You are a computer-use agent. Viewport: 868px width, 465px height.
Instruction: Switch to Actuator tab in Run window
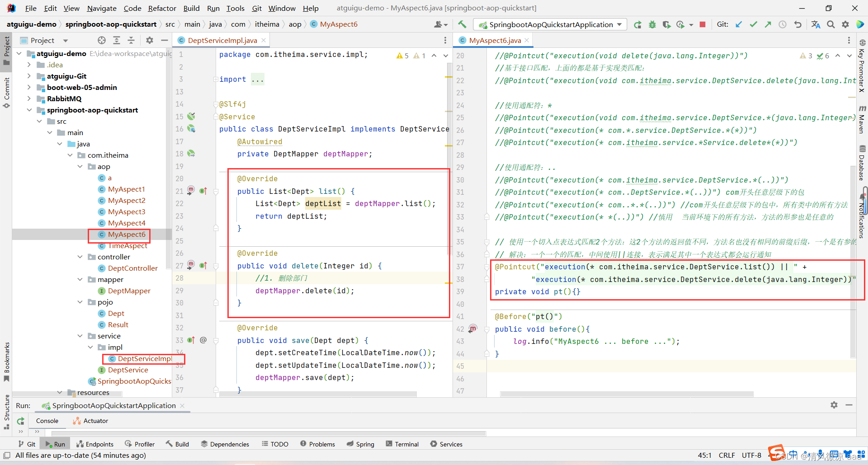(x=90, y=421)
